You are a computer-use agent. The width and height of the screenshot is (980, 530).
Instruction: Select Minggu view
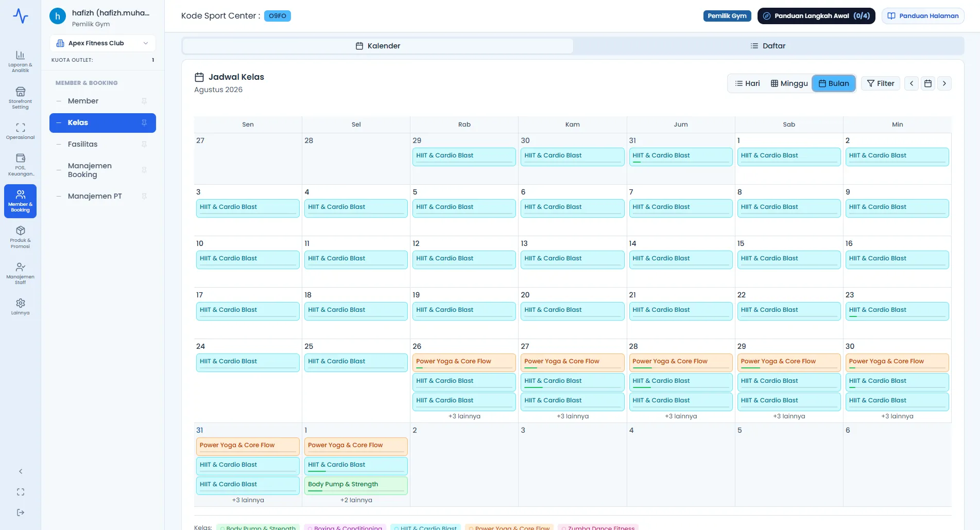click(x=789, y=83)
